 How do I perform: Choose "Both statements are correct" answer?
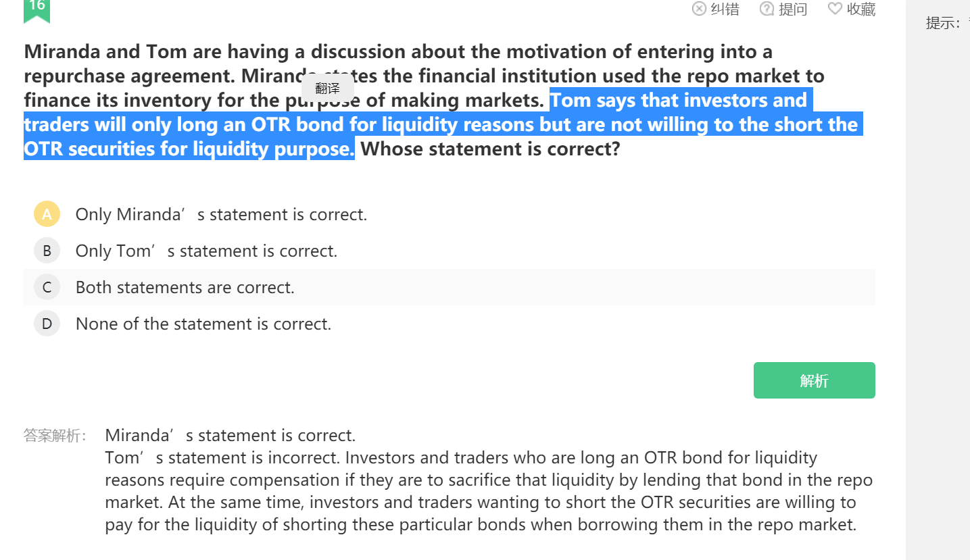click(185, 287)
